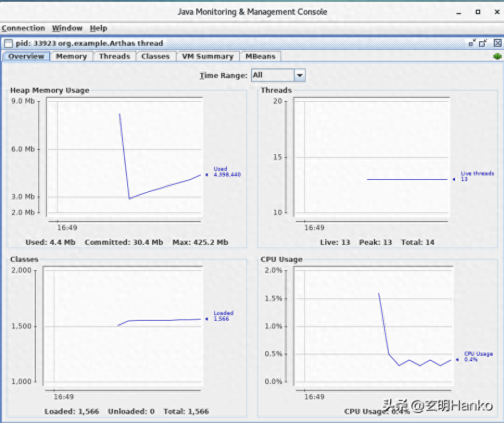Select the MBeans tab

(260, 57)
